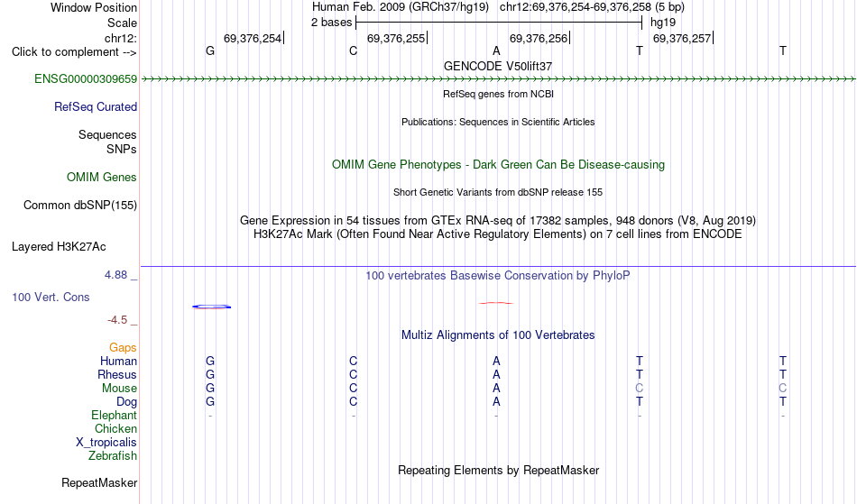The image size is (857, 504).
Task: Click the Window Position label
Action: click(x=94, y=7)
